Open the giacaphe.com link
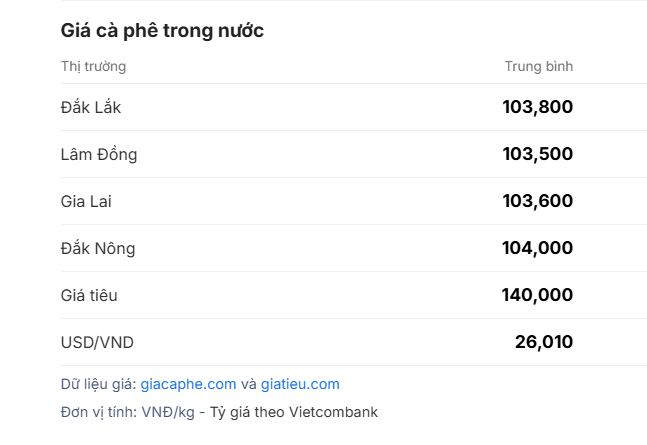The image size is (647, 445). (188, 384)
